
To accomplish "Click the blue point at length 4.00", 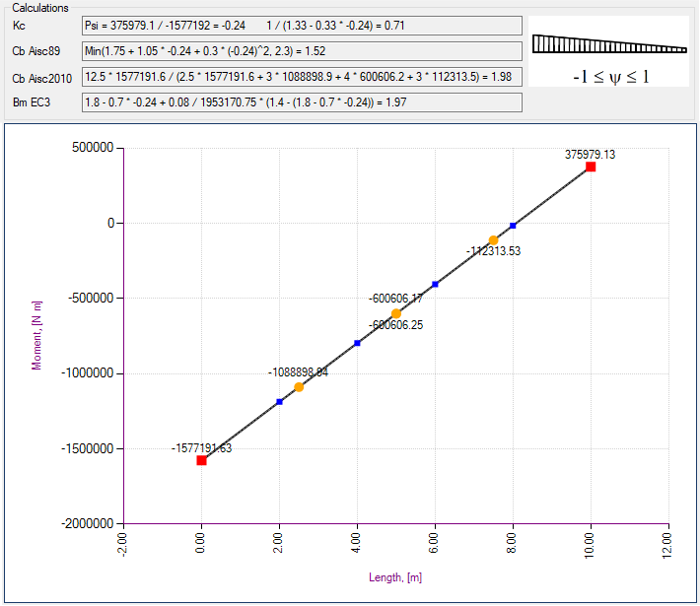I will click(x=357, y=343).
